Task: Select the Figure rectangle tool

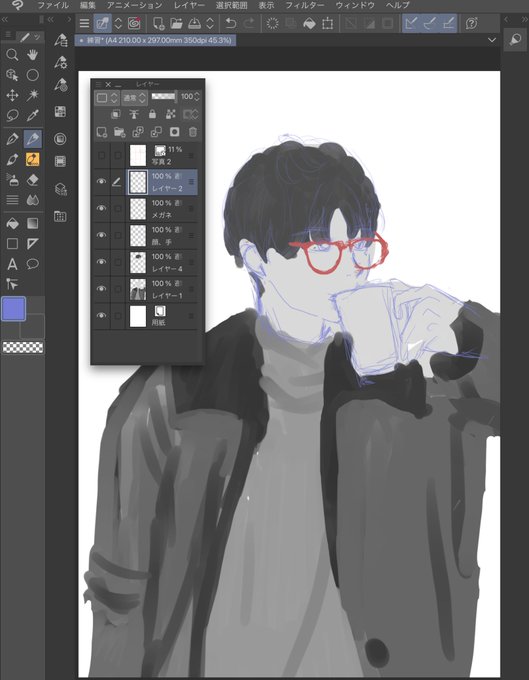Action: 12,243
